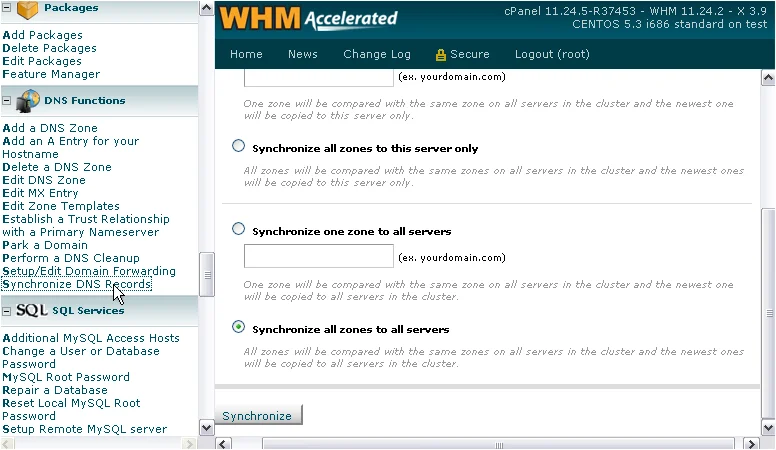Click domain field under 'one zone to all servers'
Viewport: 776px width, 450px height.
318,257
